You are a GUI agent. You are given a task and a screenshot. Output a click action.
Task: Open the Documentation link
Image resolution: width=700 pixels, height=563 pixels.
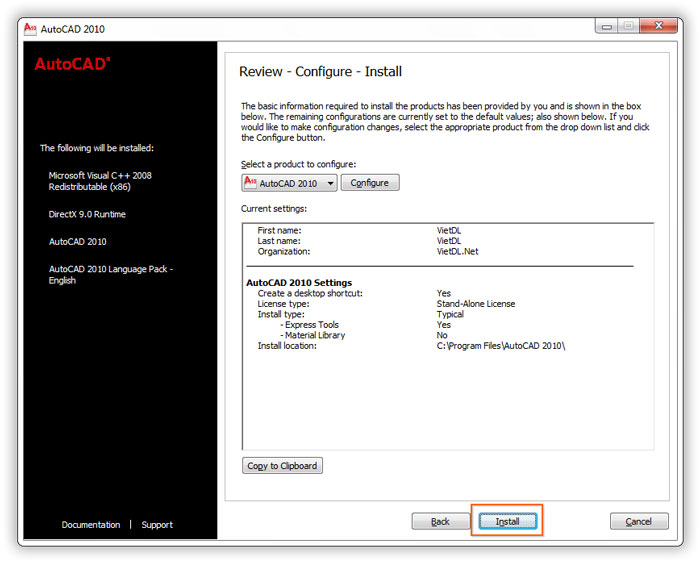coord(91,525)
